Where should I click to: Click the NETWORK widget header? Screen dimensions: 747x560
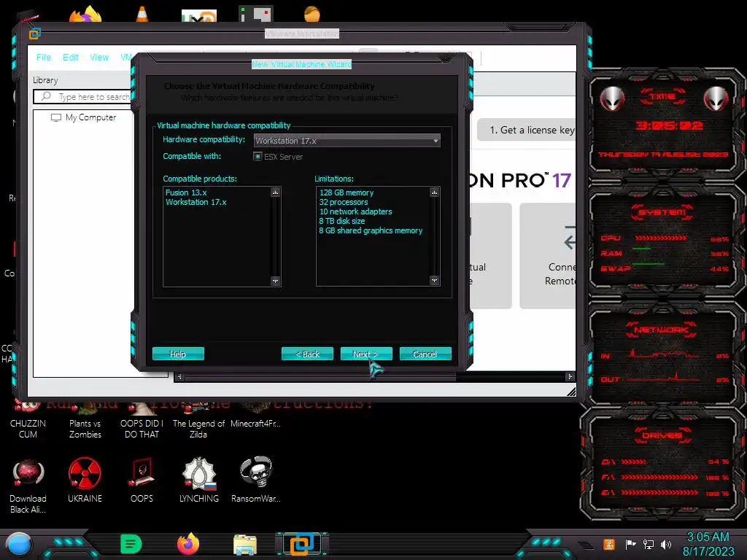click(661, 329)
